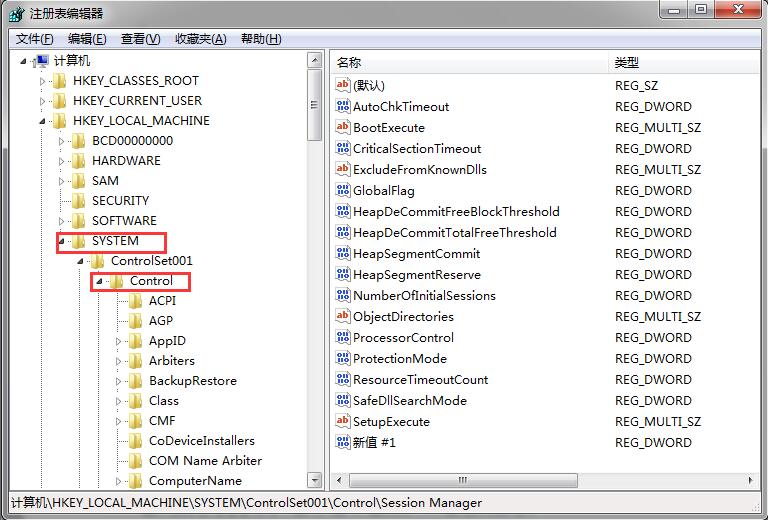The width and height of the screenshot is (768, 520).
Task: Click the values pane scroll-left arrow
Action: coord(340,480)
